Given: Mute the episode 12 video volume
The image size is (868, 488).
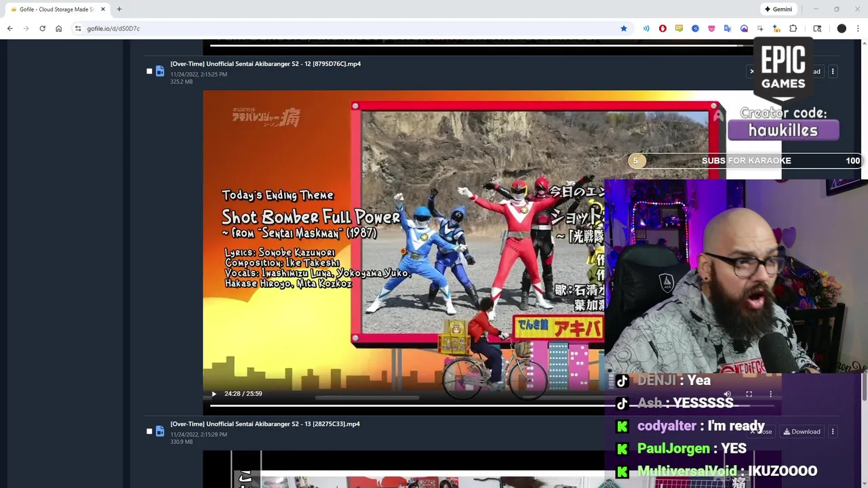Looking at the screenshot, I should pyautogui.click(x=727, y=394).
